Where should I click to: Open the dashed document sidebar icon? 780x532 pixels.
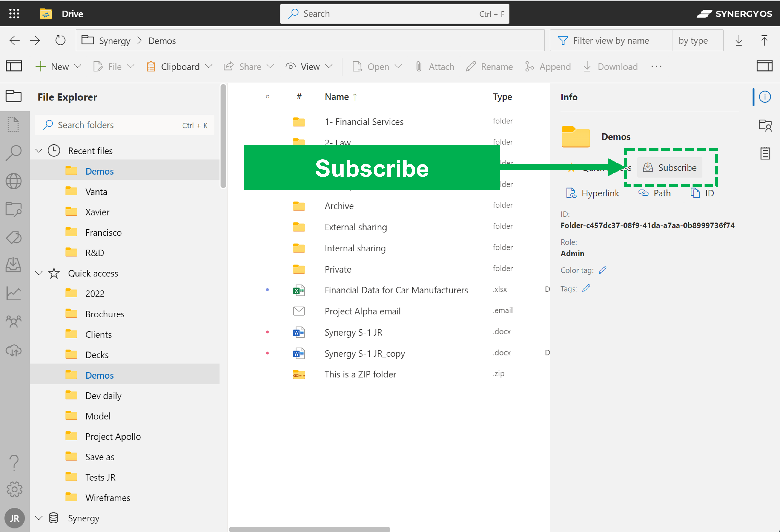tap(13, 124)
